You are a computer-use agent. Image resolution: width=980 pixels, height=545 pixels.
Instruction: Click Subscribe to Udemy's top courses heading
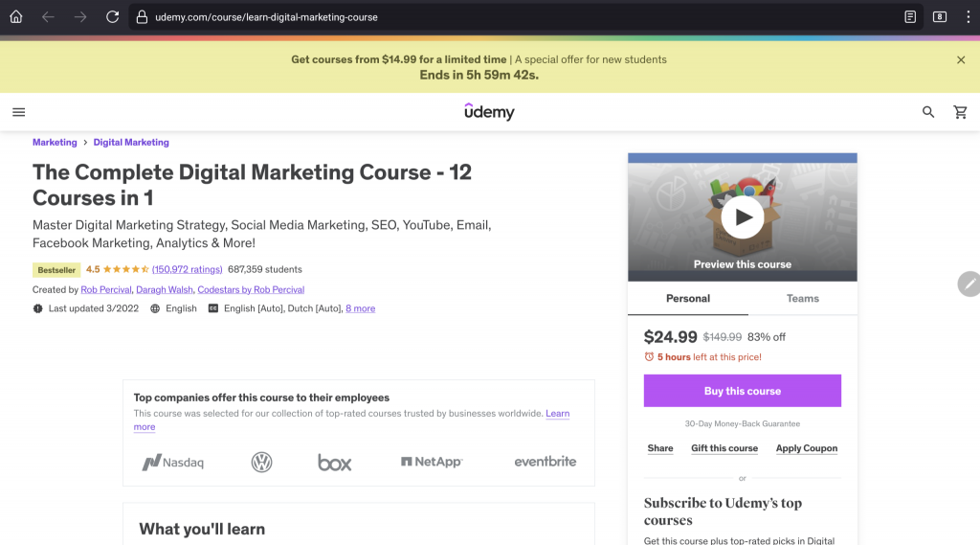pos(723,511)
